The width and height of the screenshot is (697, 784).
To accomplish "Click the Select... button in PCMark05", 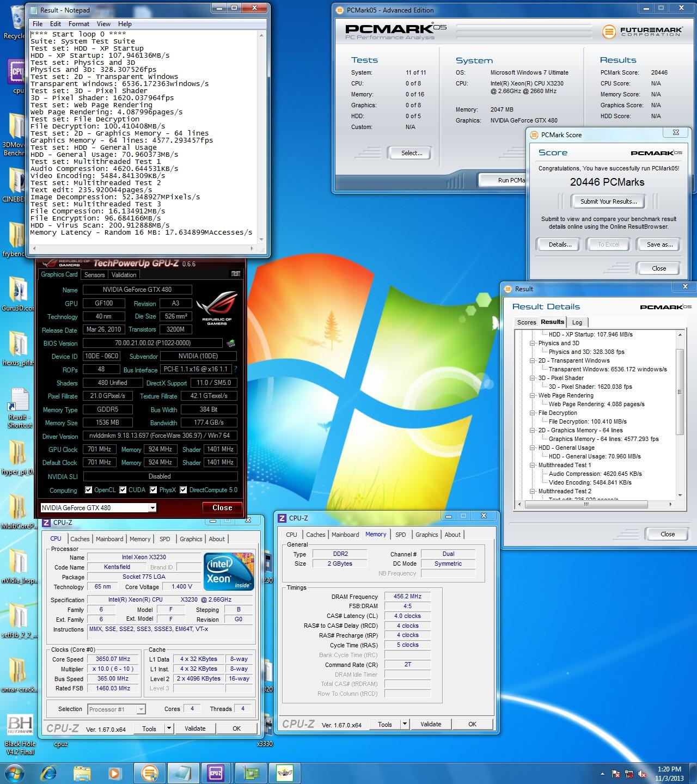I will (412, 153).
